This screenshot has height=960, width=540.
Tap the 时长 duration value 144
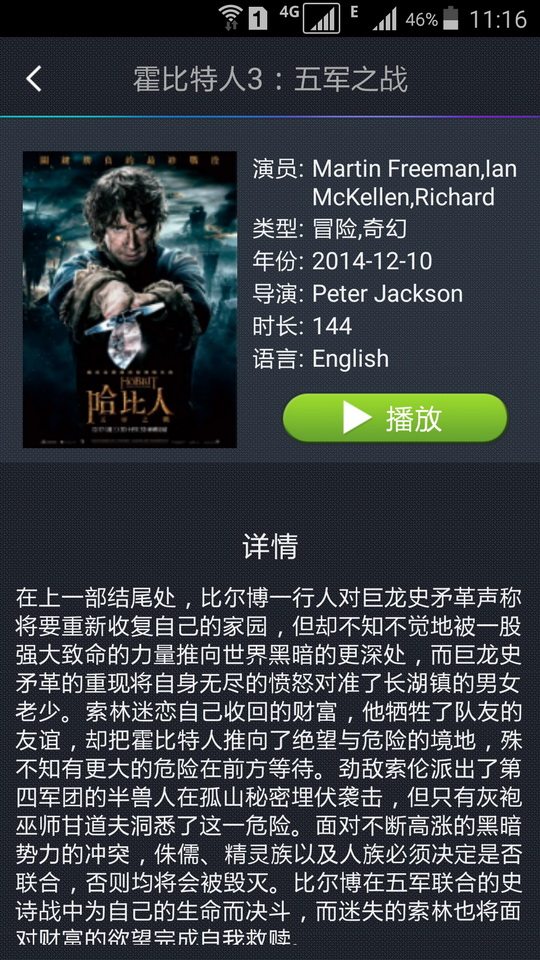click(332, 326)
